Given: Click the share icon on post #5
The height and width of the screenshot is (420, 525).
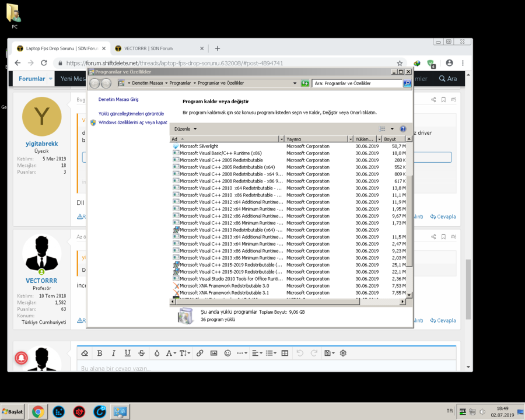Looking at the screenshot, I should tap(433, 100).
